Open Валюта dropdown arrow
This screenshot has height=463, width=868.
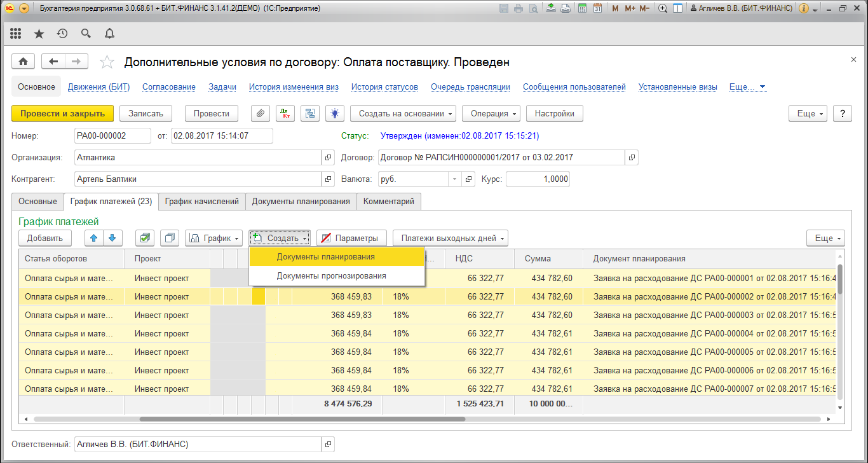tap(454, 179)
